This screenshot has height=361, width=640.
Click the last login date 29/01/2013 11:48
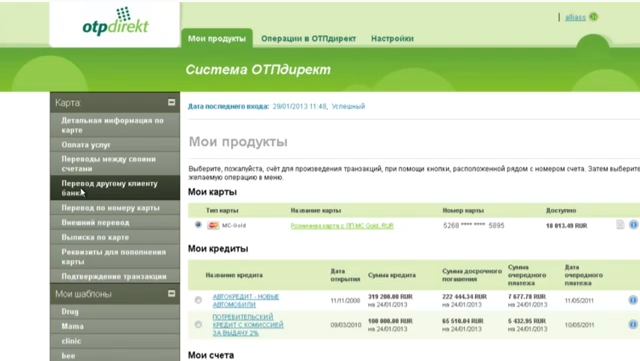click(x=300, y=106)
